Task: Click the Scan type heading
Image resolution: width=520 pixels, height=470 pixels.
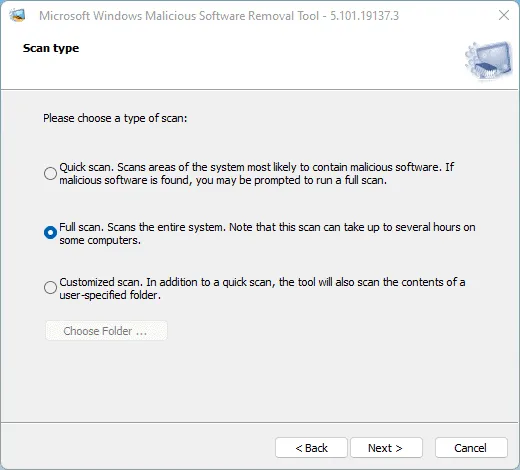Action: [x=51, y=48]
